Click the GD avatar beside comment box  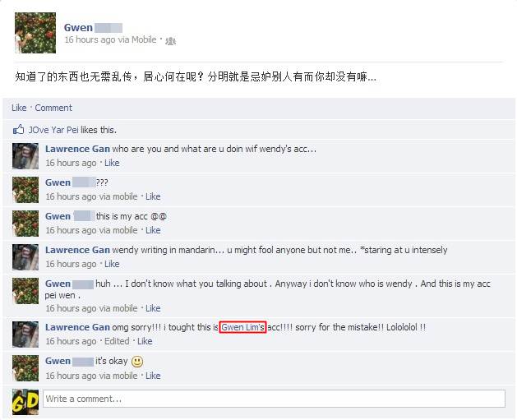(25, 402)
